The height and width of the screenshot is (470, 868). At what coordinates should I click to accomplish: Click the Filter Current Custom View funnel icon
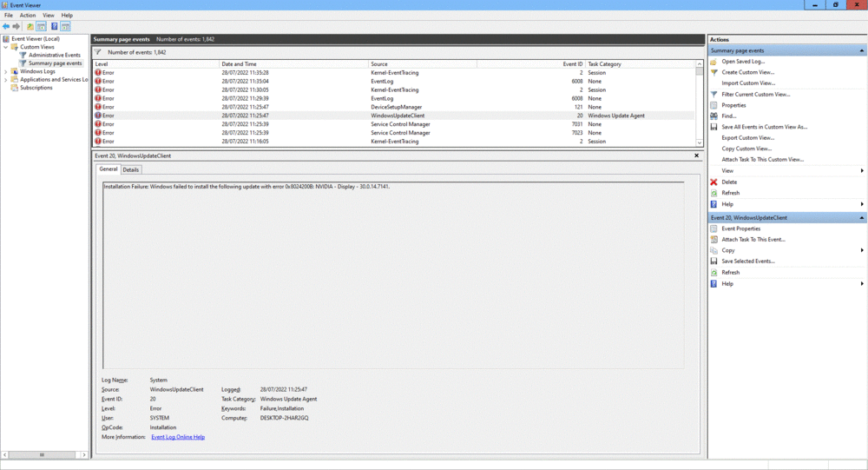click(714, 94)
